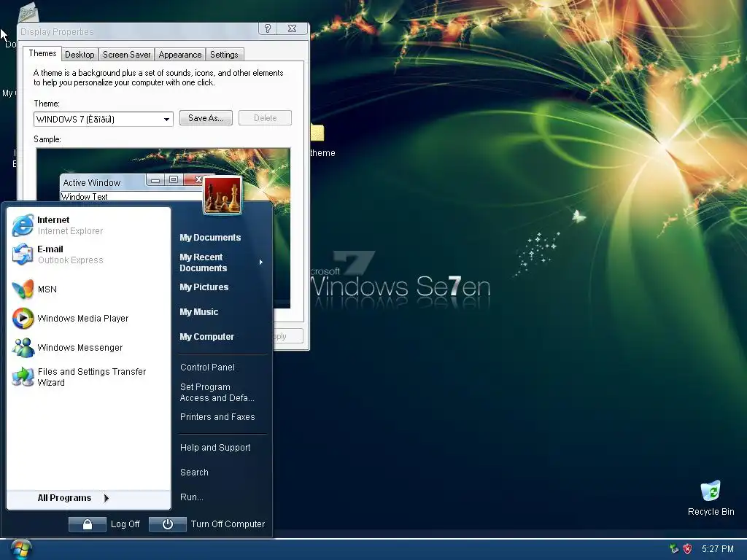
Task: Click Turn Off Computer label
Action: pos(228,524)
